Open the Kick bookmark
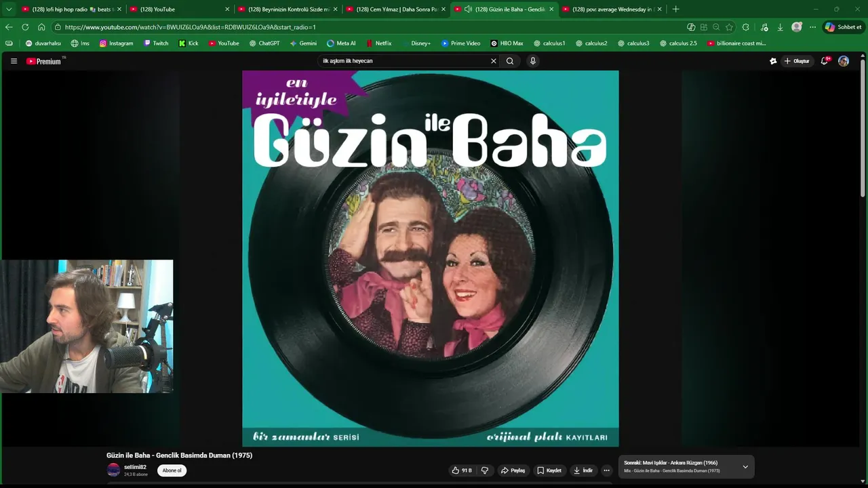868x488 pixels. point(189,43)
